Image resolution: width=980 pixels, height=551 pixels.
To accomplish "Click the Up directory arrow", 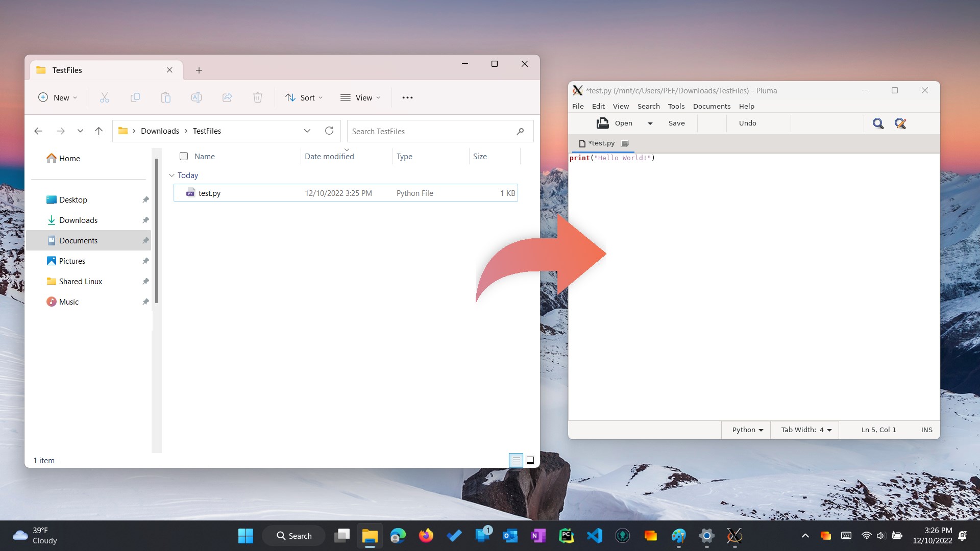I will (x=99, y=131).
